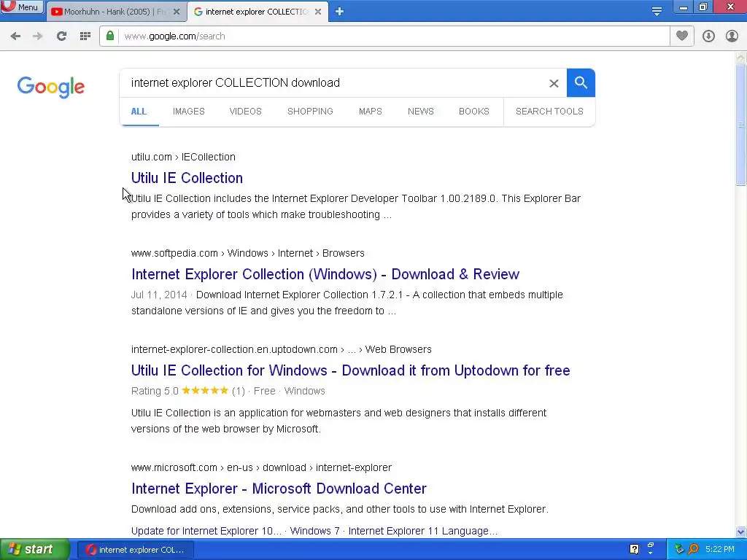Click the tray search magnifier icon

tap(693, 549)
